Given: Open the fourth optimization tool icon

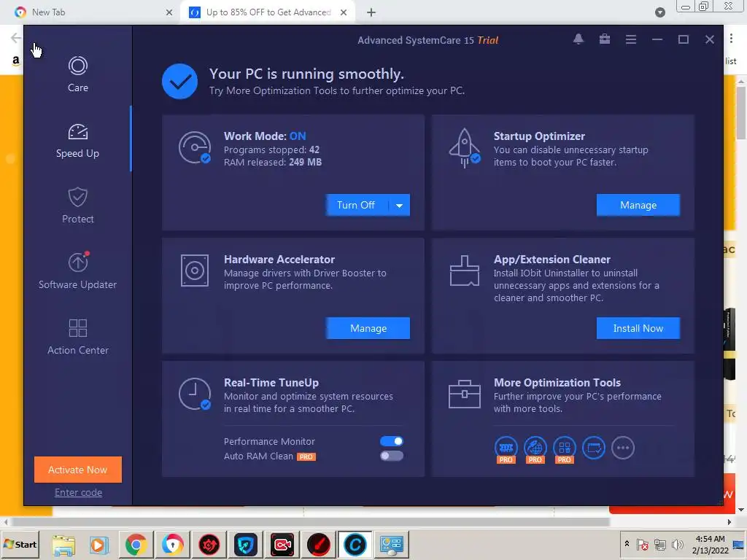Looking at the screenshot, I should pos(594,448).
